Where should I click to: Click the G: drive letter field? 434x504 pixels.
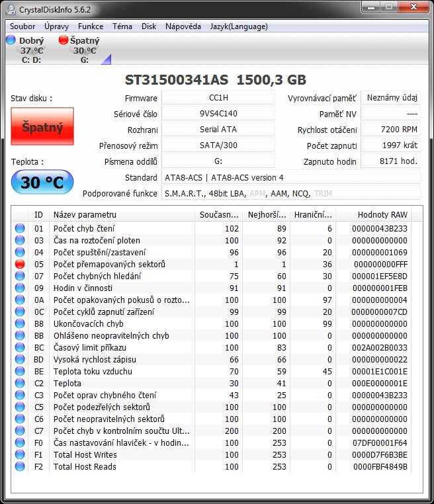[218, 161]
